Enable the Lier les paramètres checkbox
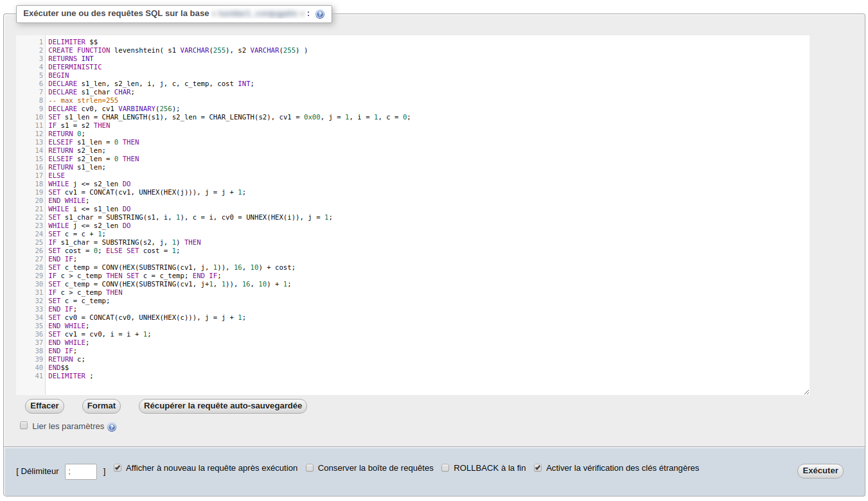This screenshot has height=501, width=868. 24,425
